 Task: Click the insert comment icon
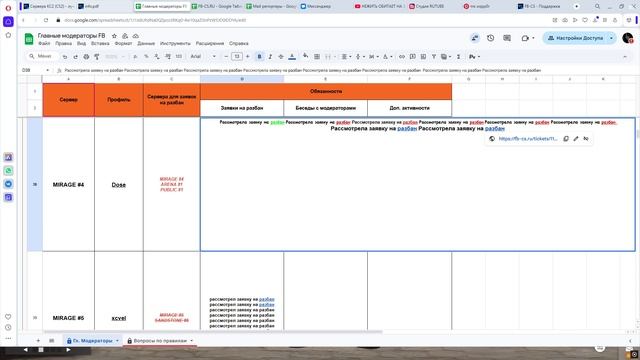click(x=413, y=57)
